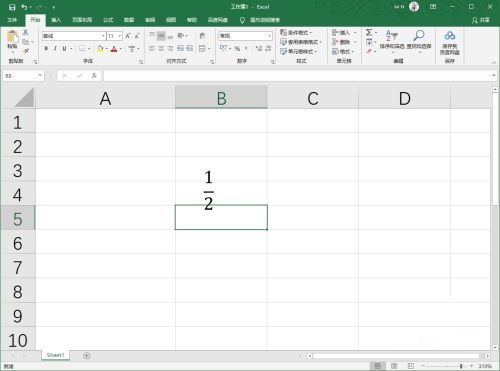Click the Select All corner triangle
The width and height of the screenshot is (500, 371).
click(24, 97)
